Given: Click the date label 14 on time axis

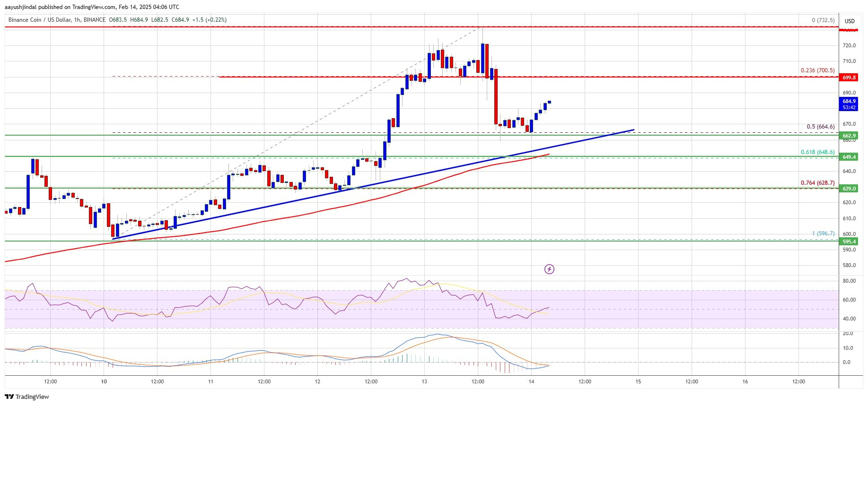Looking at the screenshot, I should pos(531,381).
